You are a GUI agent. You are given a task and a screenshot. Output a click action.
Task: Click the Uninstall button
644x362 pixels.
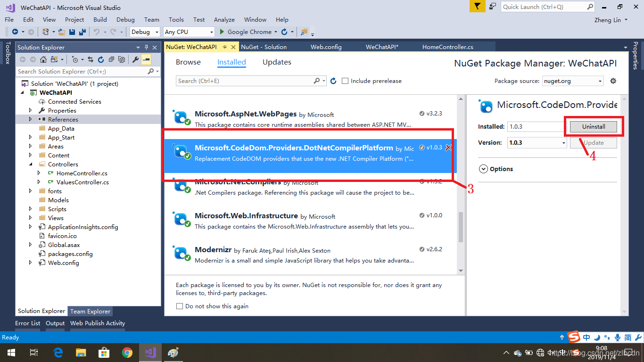click(593, 127)
